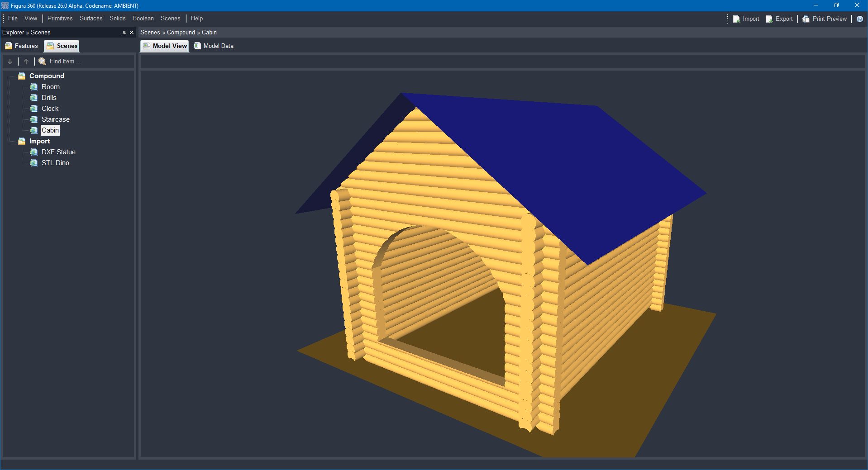Collapse the Compound scene folder
868x470 pixels.
tap(21, 76)
